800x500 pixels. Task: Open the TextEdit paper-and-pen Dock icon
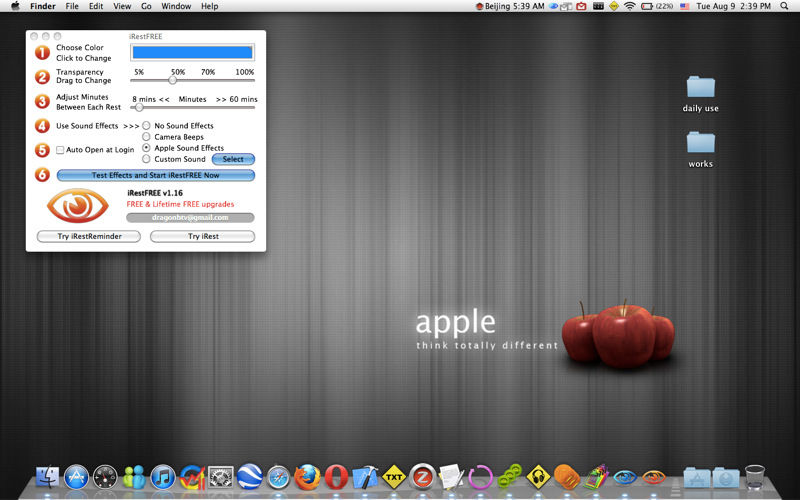pos(452,478)
